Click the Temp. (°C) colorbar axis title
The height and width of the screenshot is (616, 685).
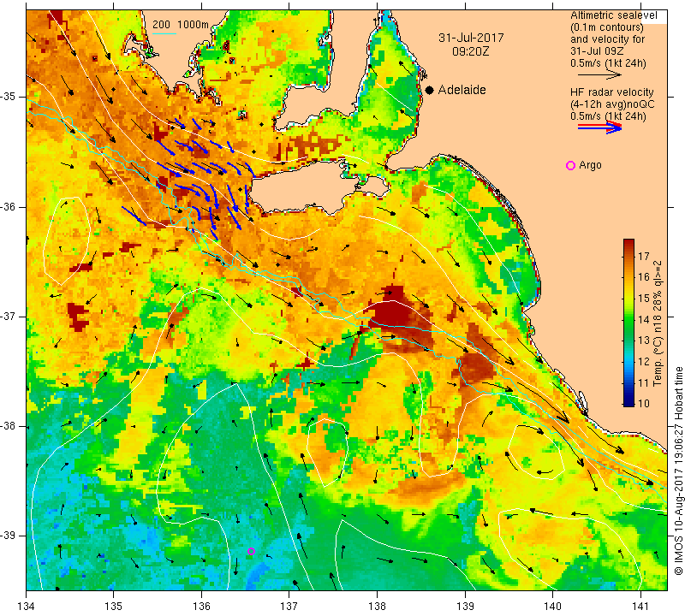(x=657, y=323)
